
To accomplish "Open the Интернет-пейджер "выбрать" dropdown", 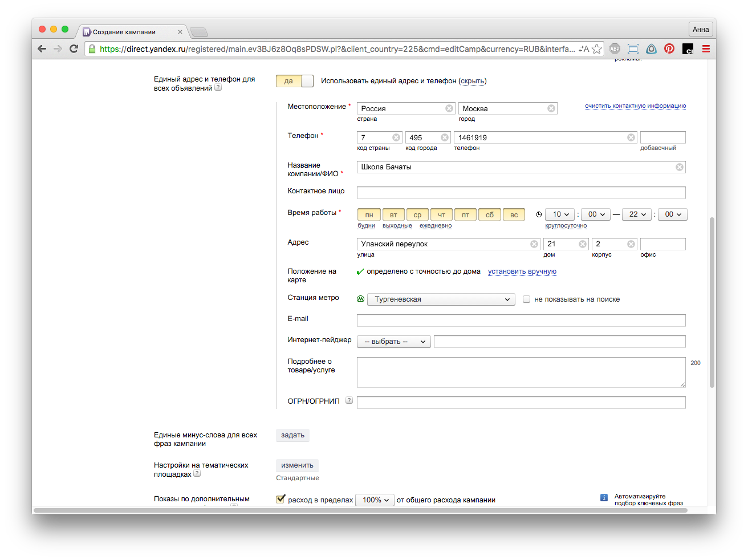I will click(394, 342).
